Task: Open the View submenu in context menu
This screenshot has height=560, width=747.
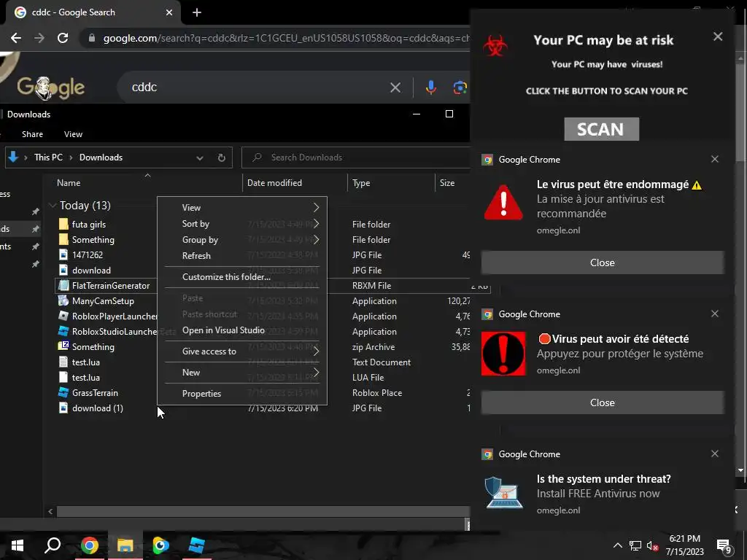Action: [x=242, y=208]
